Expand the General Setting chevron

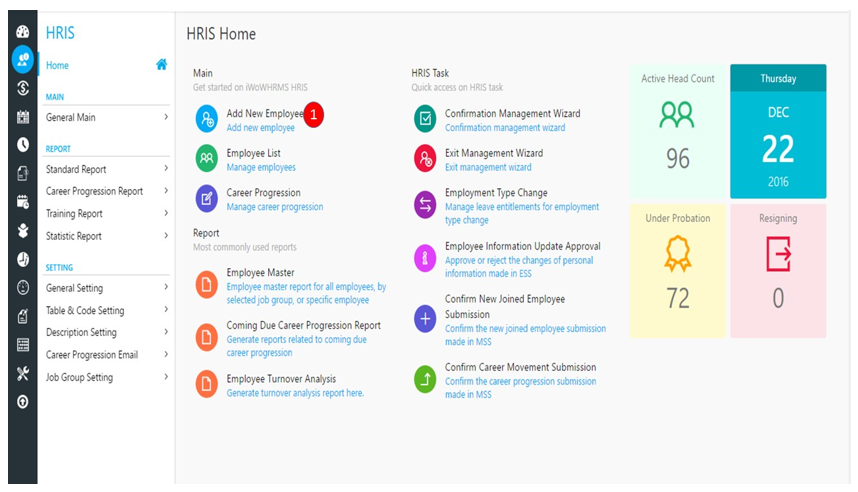(166, 287)
